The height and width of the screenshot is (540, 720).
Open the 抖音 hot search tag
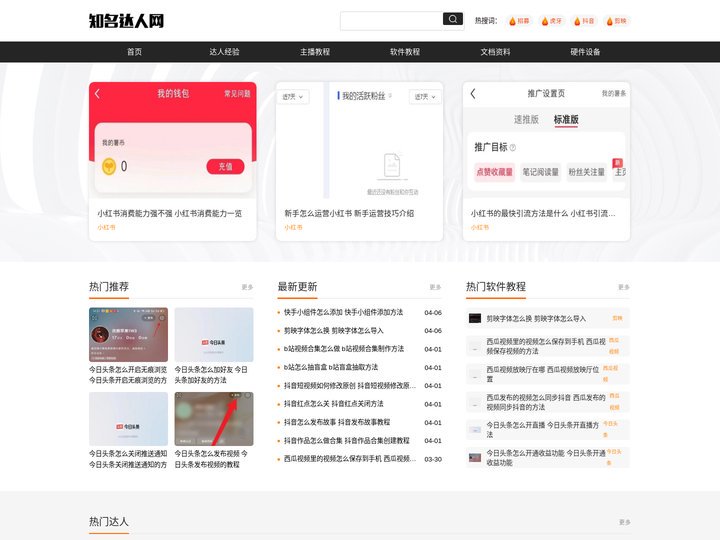click(x=584, y=21)
